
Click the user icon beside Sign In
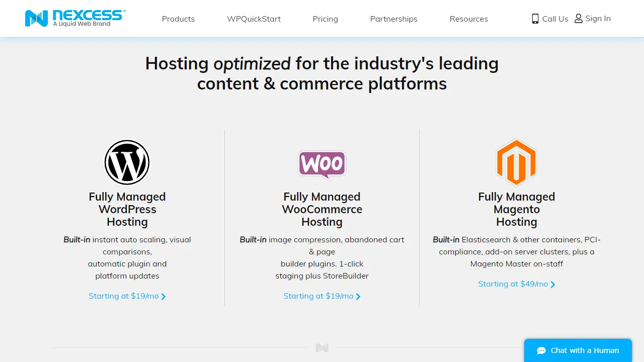pyautogui.click(x=579, y=19)
